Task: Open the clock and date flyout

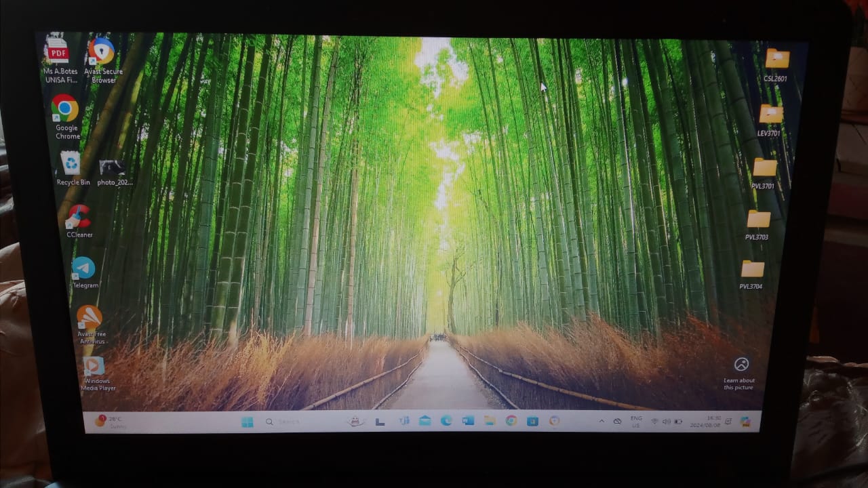Action: point(705,421)
